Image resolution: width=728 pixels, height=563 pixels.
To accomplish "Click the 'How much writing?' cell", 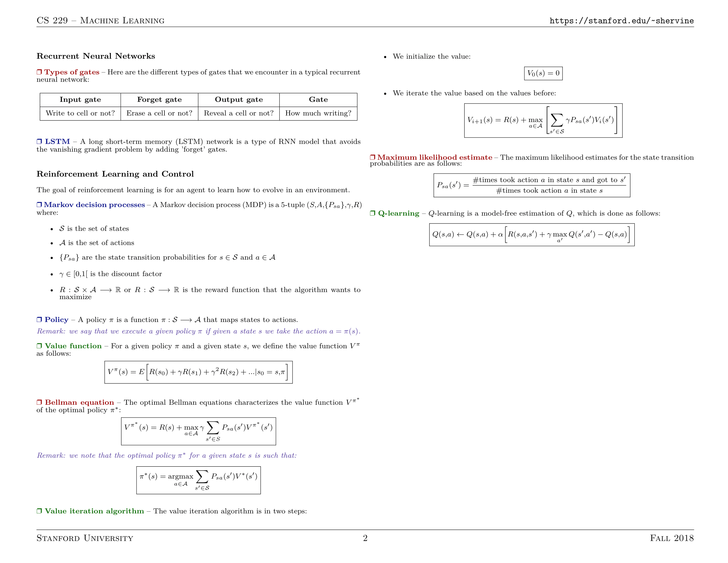I will tap(318, 113).
